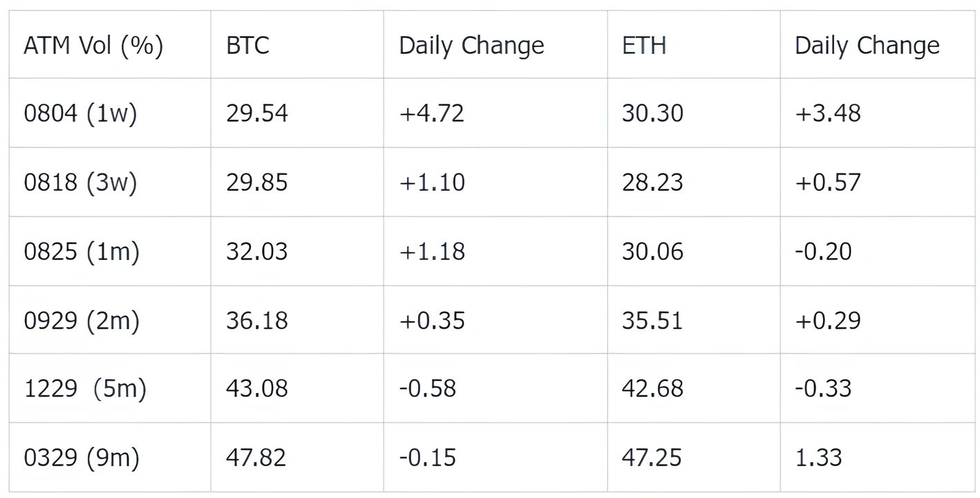The image size is (980, 498).
Task: Select the +4.72 daily change cell
Action: (x=432, y=113)
